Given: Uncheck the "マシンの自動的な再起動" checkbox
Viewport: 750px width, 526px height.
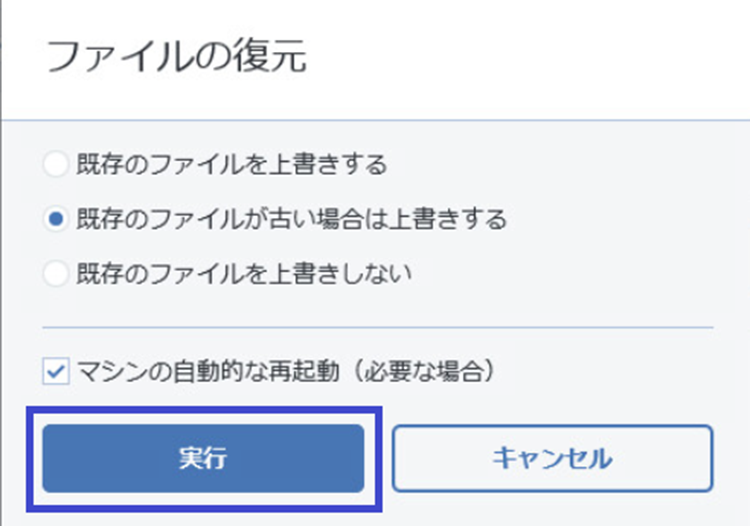Looking at the screenshot, I should tap(55, 373).
